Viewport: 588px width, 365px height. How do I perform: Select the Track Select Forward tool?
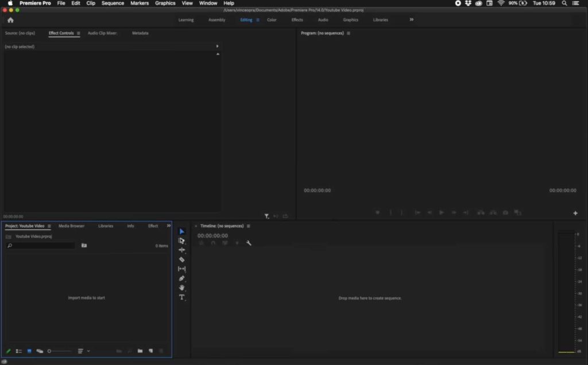pos(182,240)
